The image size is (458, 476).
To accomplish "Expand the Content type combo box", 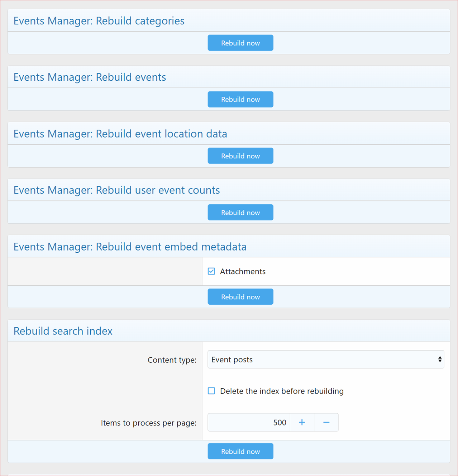I will point(325,359).
